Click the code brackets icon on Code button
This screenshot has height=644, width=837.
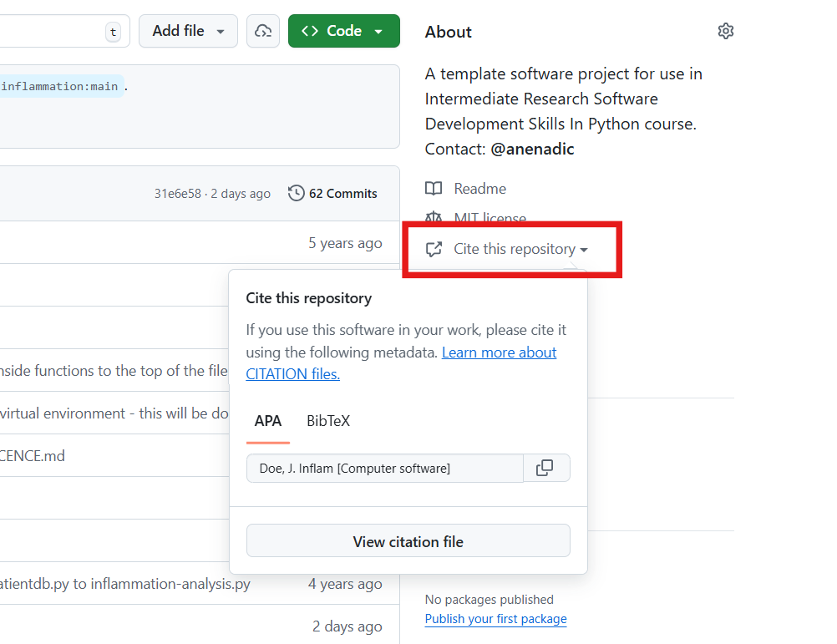(x=310, y=30)
